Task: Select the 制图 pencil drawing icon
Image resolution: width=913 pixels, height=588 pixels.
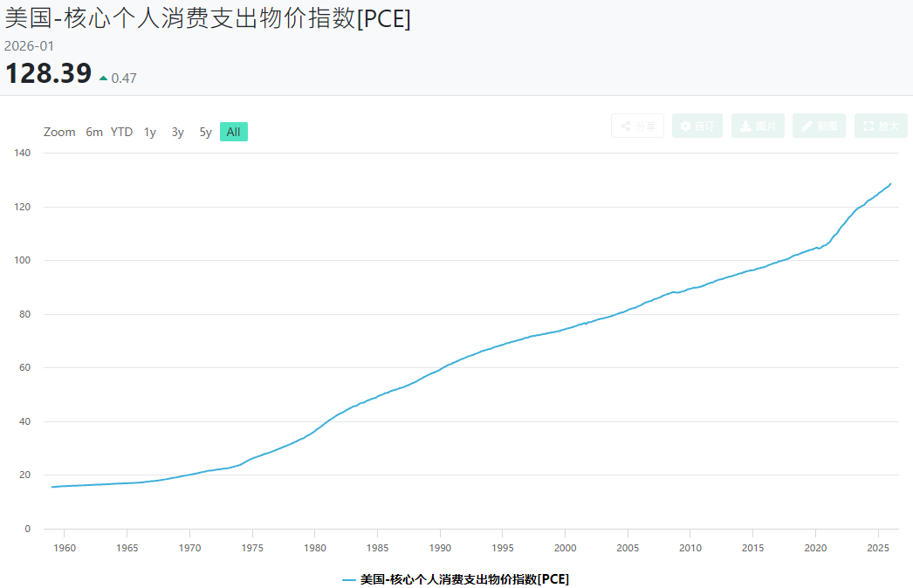Action: 819,126
